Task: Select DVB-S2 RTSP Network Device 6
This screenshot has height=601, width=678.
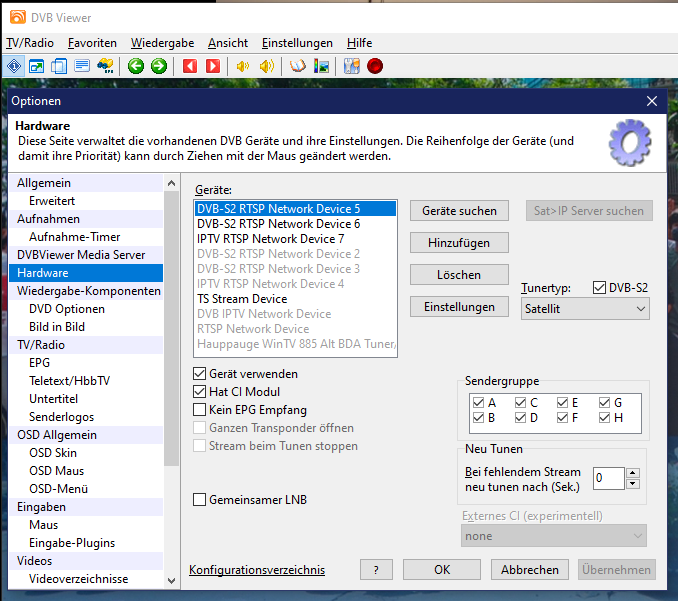Action: pos(295,224)
